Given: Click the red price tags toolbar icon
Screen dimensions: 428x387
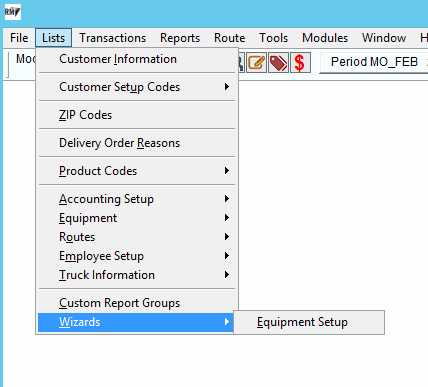Looking at the screenshot, I should click(278, 62).
